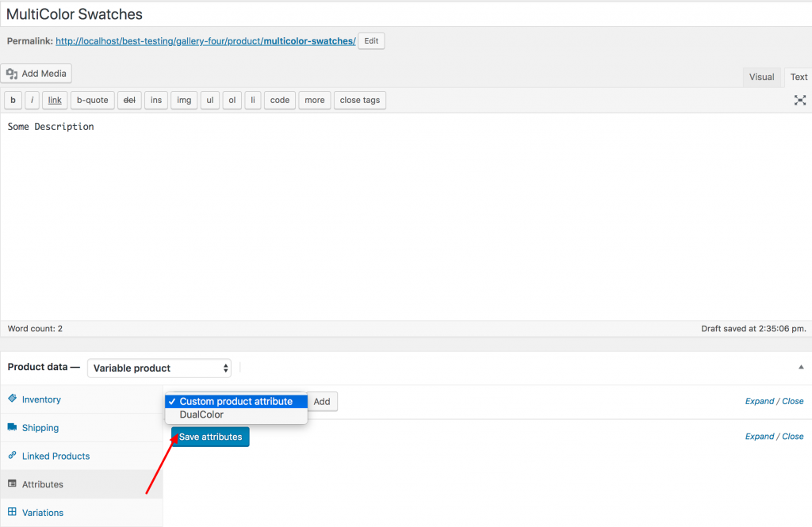Switch to the Text editor tab
Image resolution: width=812 pixels, height=527 pixels.
click(798, 77)
